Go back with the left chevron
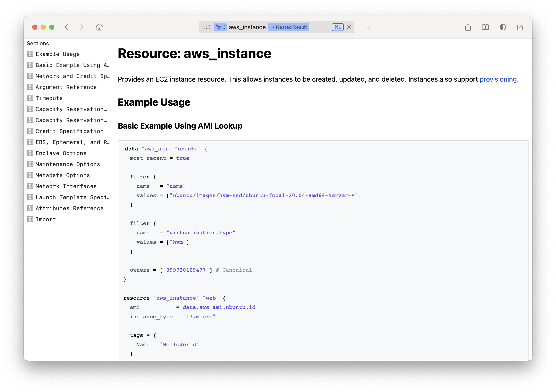Image resolution: width=556 pixels, height=392 pixels. [x=67, y=27]
